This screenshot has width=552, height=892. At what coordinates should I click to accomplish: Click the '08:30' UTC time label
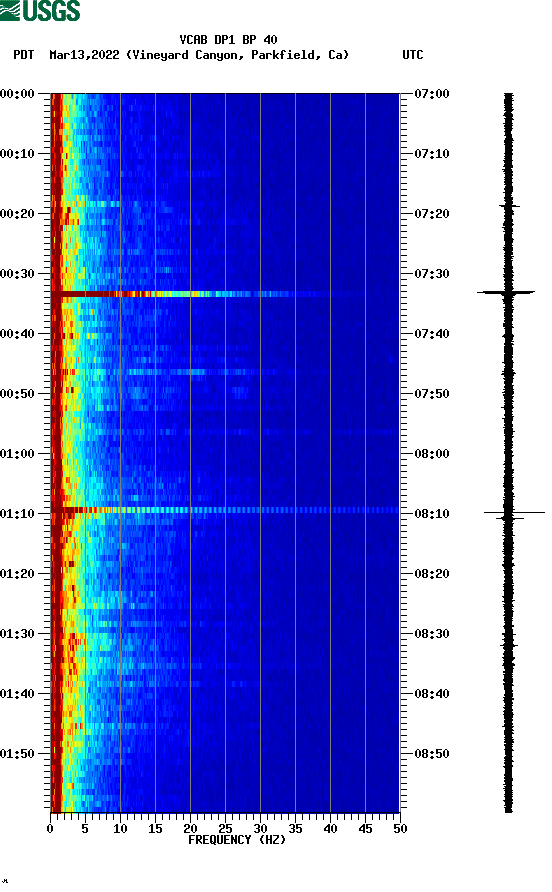[431, 634]
